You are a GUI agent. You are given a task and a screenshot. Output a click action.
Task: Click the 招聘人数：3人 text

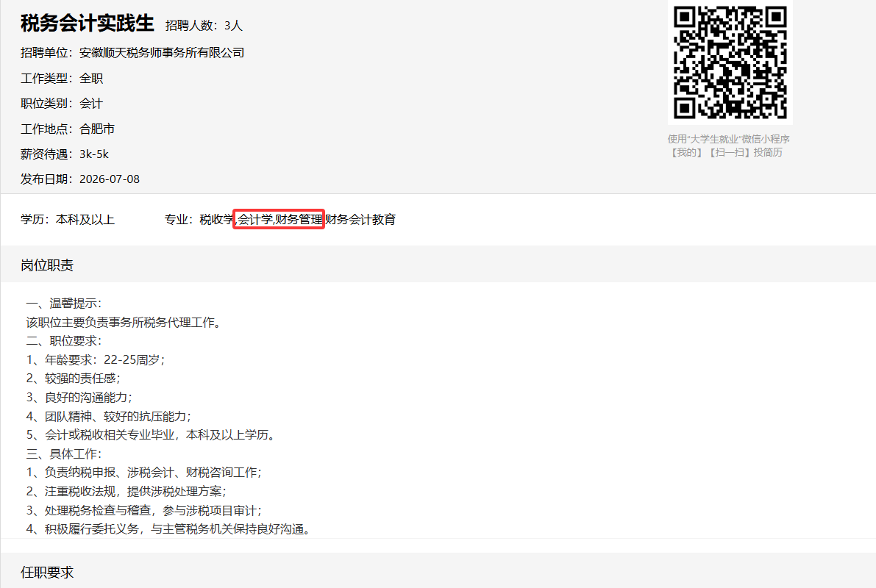point(204,26)
